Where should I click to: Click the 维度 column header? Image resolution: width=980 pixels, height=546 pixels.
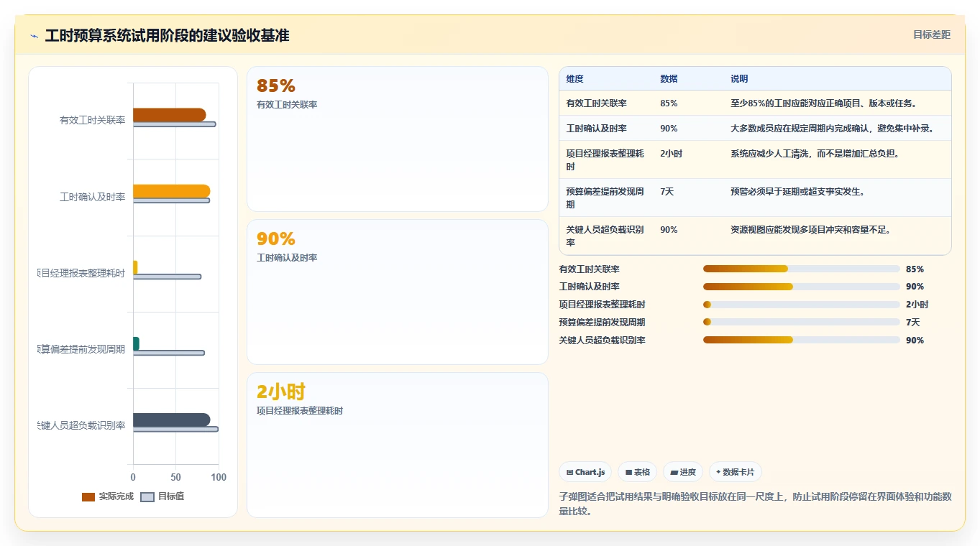pos(574,79)
